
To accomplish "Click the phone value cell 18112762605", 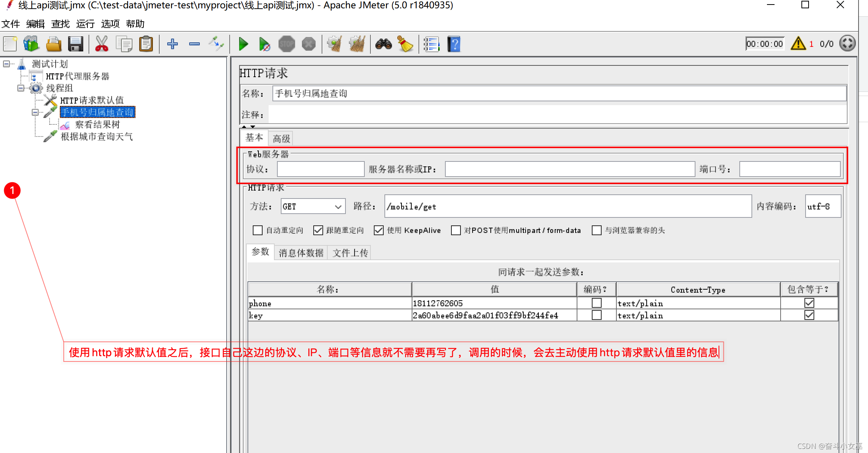I will (x=494, y=303).
